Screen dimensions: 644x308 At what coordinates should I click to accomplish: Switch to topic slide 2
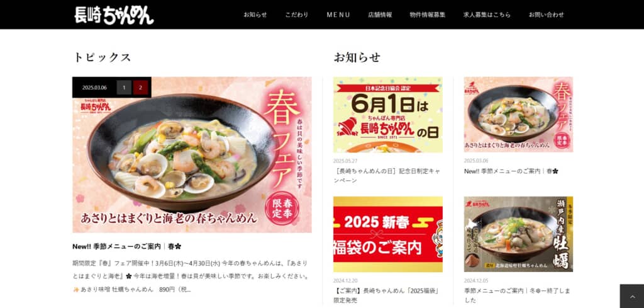[x=140, y=88]
